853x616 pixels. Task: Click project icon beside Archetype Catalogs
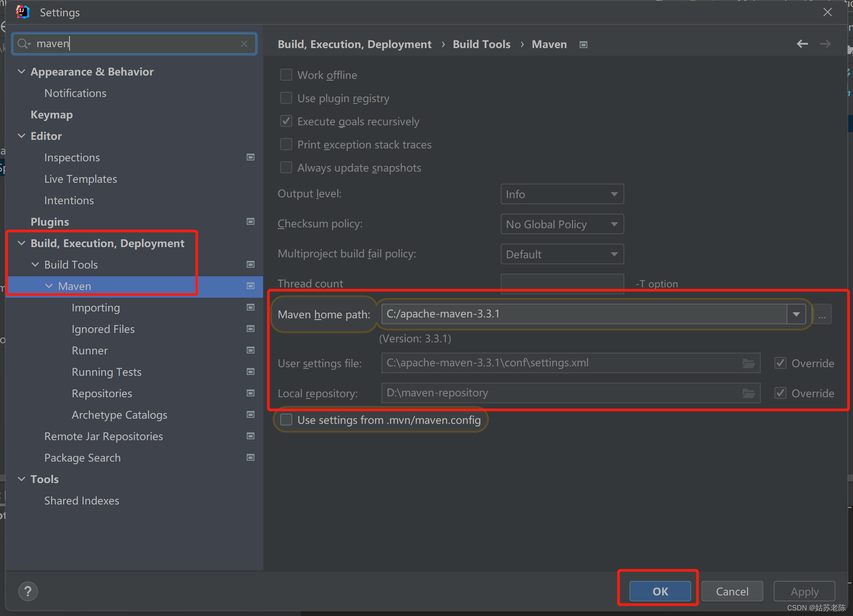251,415
